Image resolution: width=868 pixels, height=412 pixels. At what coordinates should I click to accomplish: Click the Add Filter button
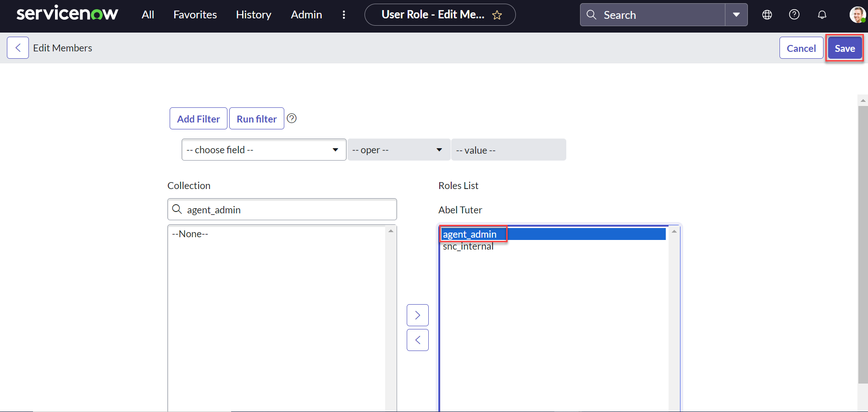(199, 119)
